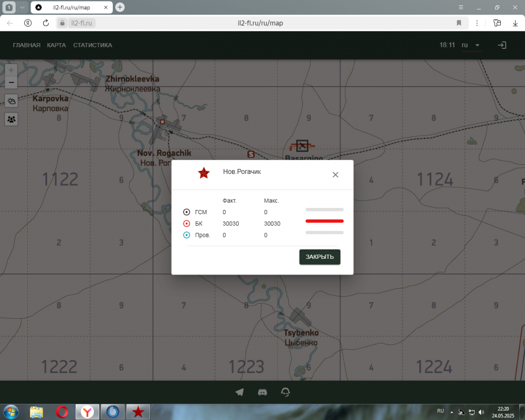Select the ГСМ radio indicator
Viewport: 525px width, 420px height.
tap(186, 212)
